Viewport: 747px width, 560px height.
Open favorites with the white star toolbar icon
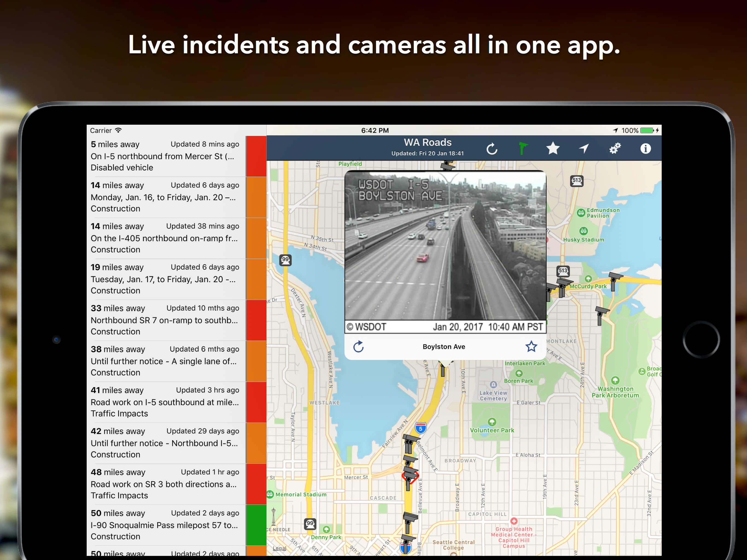click(553, 148)
